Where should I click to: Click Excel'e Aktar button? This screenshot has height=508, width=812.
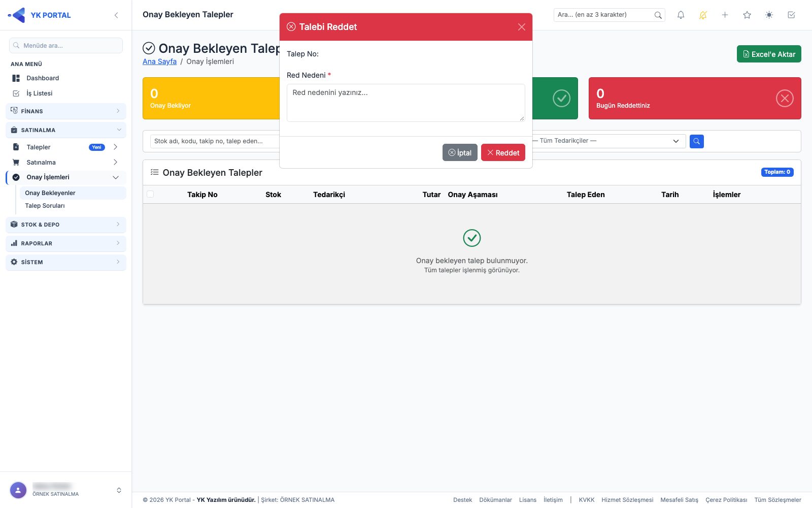tap(769, 54)
